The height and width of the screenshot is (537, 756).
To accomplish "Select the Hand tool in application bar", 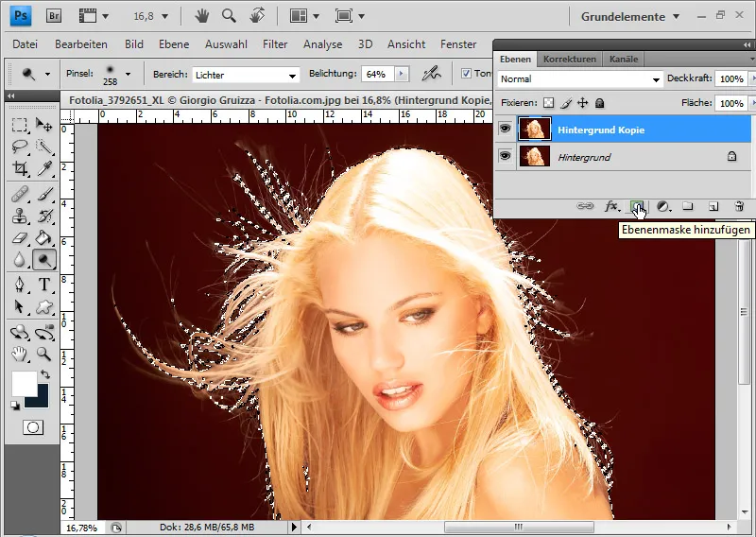I will click(x=202, y=16).
